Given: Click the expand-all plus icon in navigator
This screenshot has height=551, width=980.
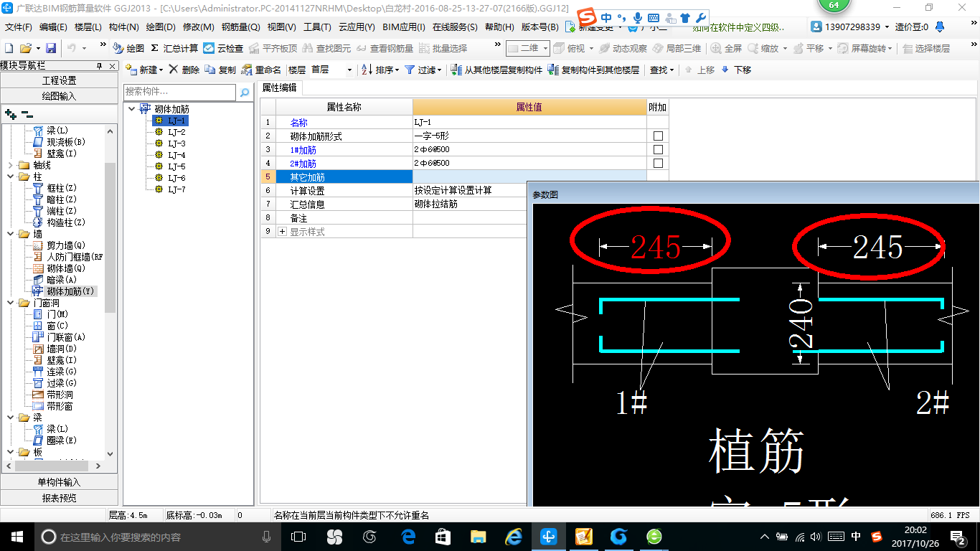Looking at the screenshot, I should click(10, 114).
